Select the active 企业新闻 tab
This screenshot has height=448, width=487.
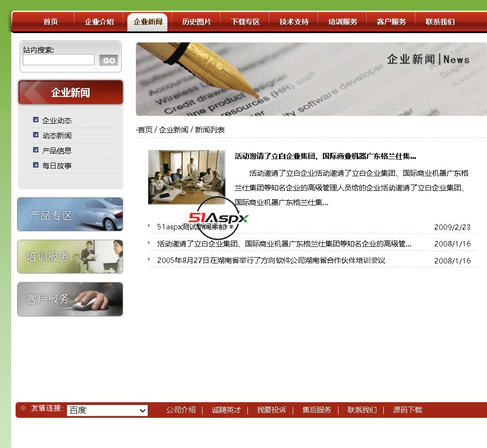tap(148, 22)
